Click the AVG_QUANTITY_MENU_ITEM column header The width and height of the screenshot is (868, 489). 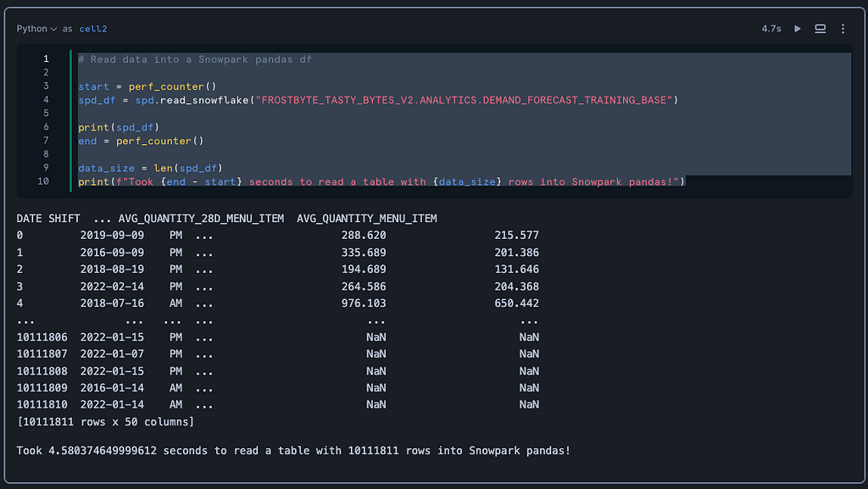pos(366,219)
